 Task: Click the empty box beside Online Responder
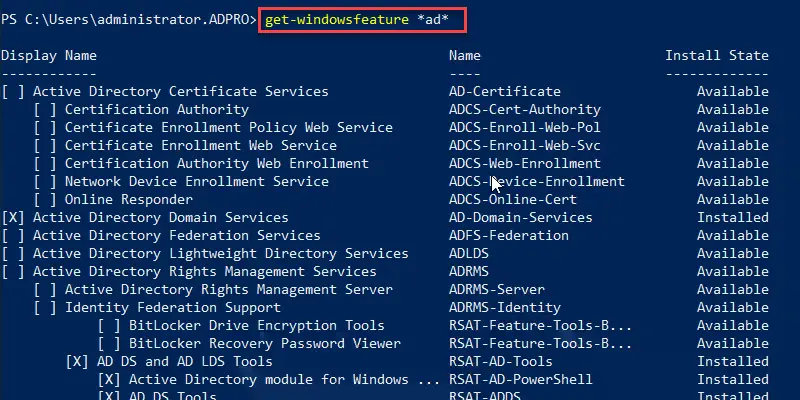coord(45,199)
